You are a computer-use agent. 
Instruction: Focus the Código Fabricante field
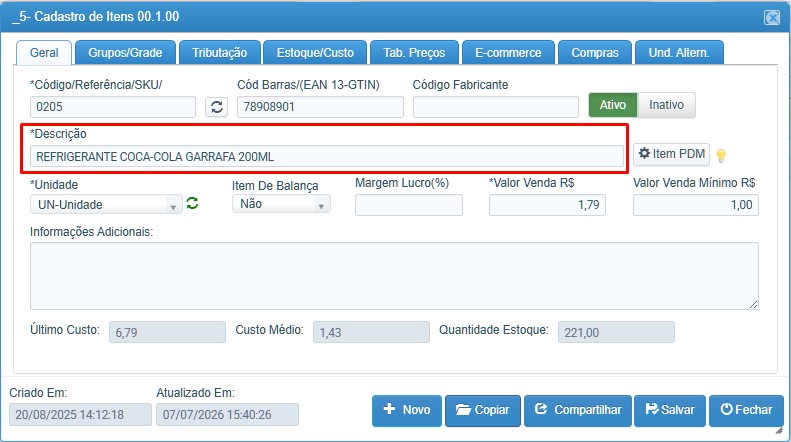(496, 107)
